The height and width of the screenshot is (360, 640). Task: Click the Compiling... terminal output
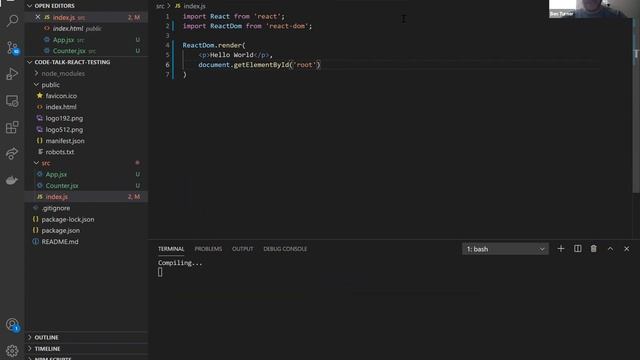click(180, 263)
